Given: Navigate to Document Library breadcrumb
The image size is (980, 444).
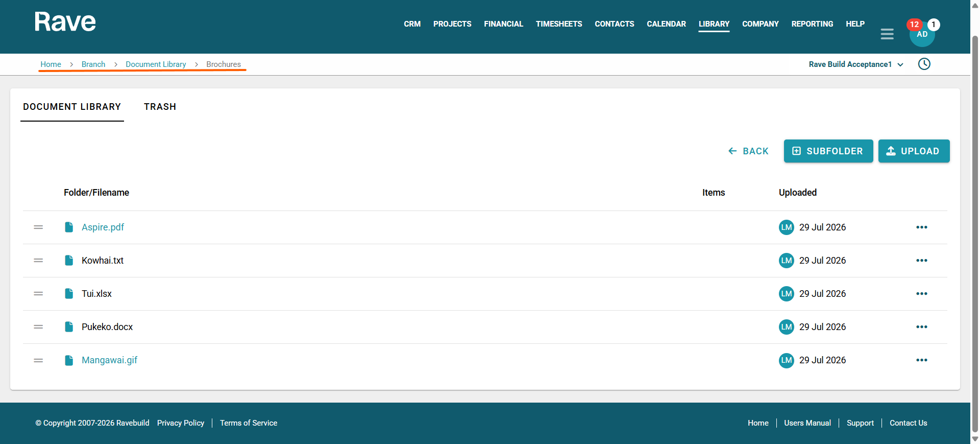Looking at the screenshot, I should [x=156, y=64].
